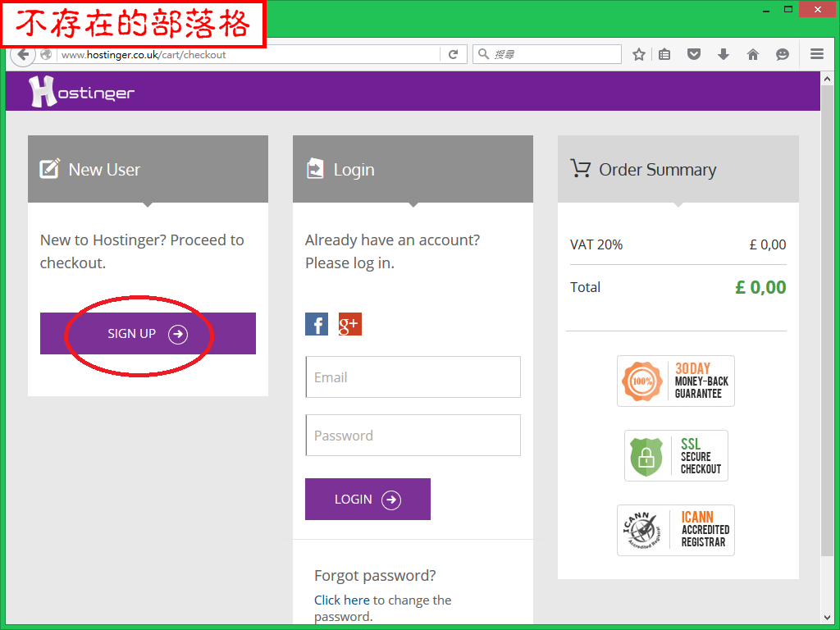Click the SIGN UP button
840x630 pixels.
click(x=148, y=333)
